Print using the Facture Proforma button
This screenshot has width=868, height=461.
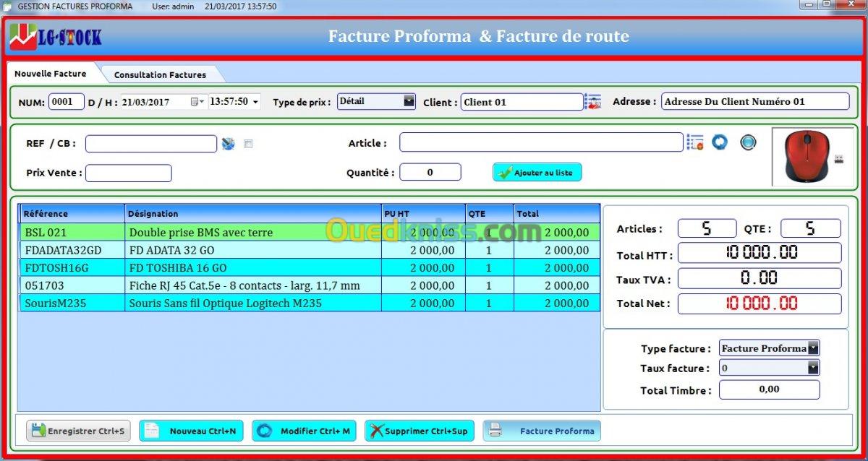(542, 431)
